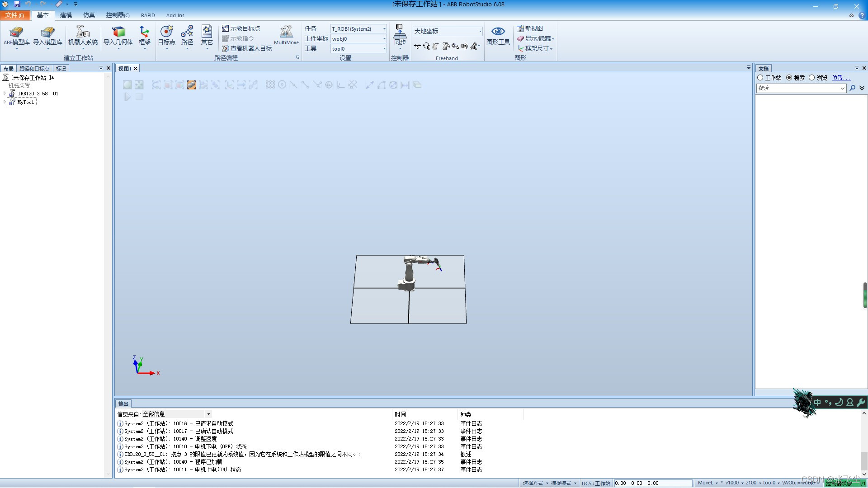868x488 pixels.
Task: Open the 路径和目标点 panel tab
Action: [x=34, y=69]
